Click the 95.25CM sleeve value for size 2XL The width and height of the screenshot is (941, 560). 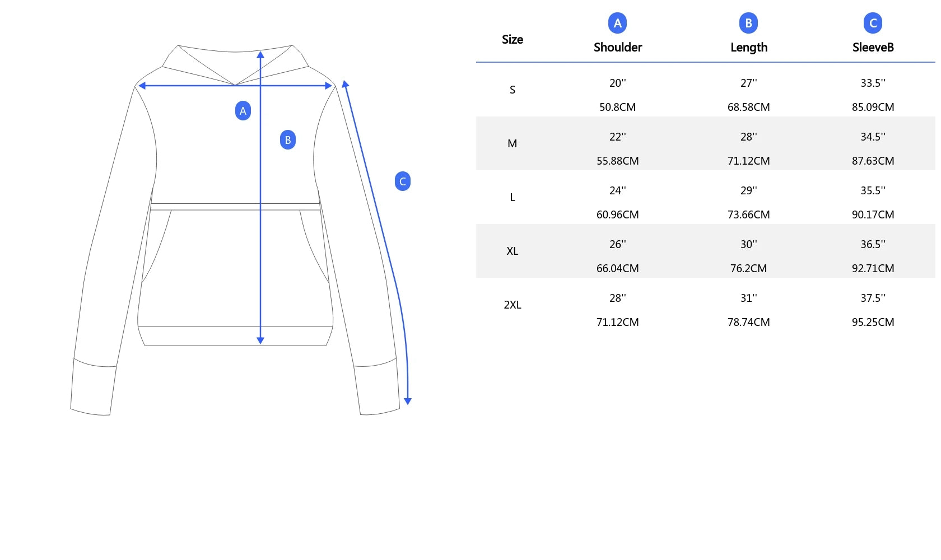(873, 322)
